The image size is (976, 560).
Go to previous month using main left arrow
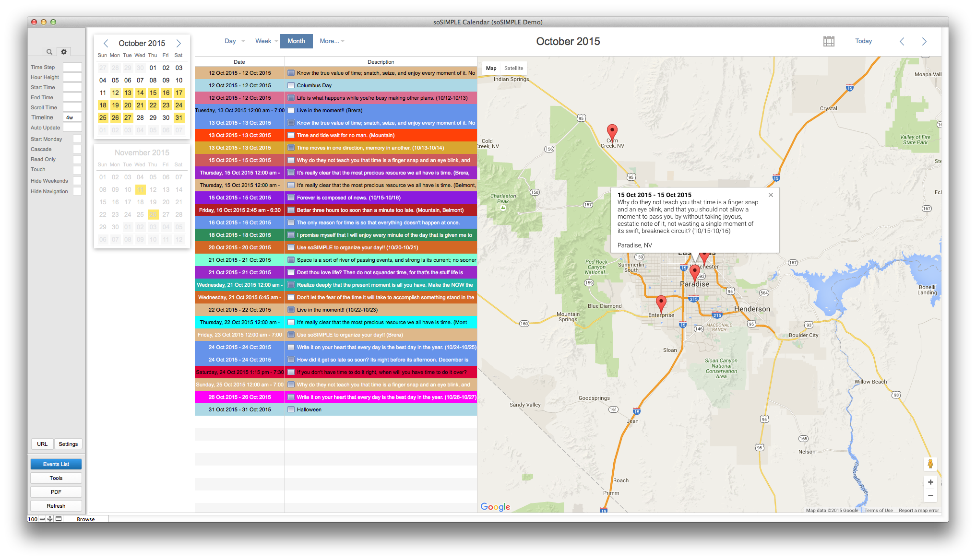point(902,41)
